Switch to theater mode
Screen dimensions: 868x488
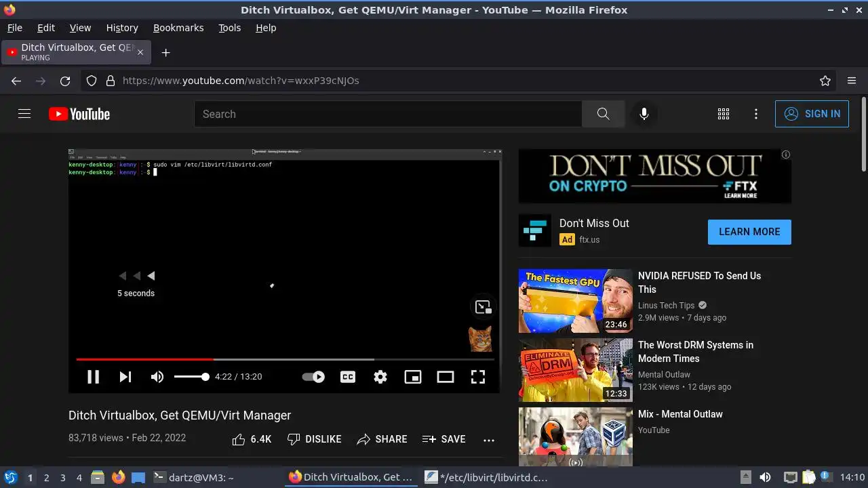(446, 377)
